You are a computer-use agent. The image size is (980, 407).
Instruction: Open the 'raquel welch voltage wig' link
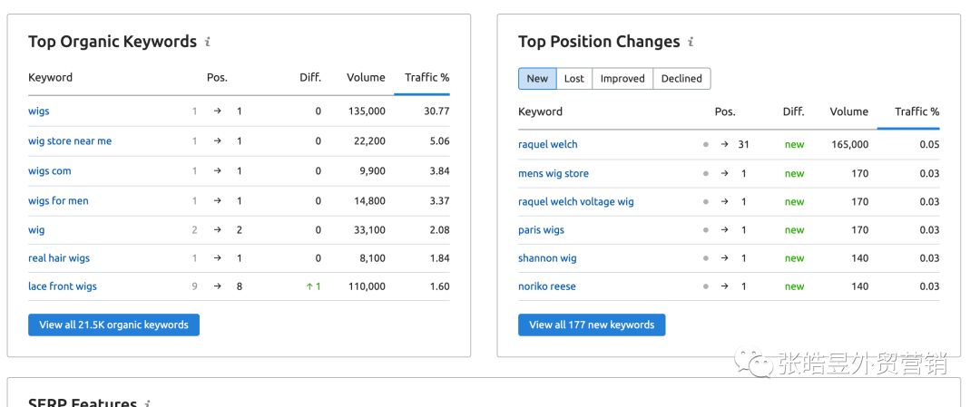[576, 202]
